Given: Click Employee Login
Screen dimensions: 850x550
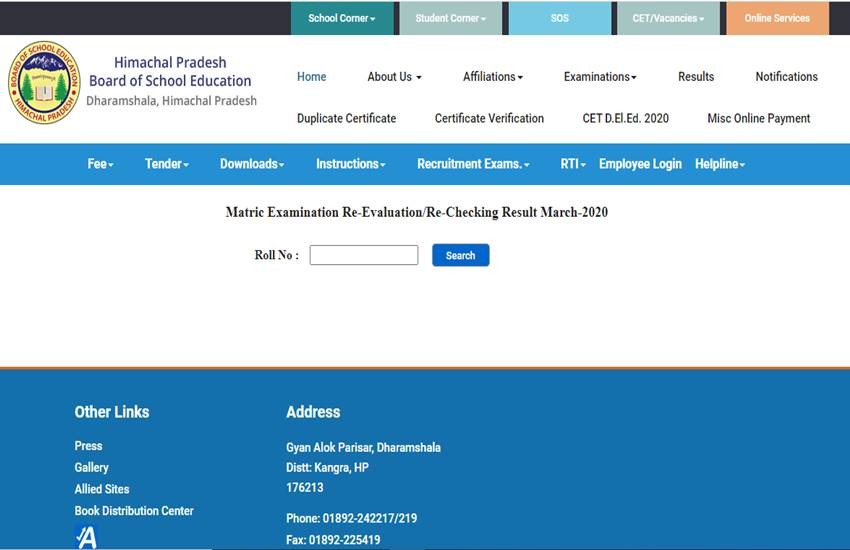Looking at the screenshot, I should tap(640, 164).
